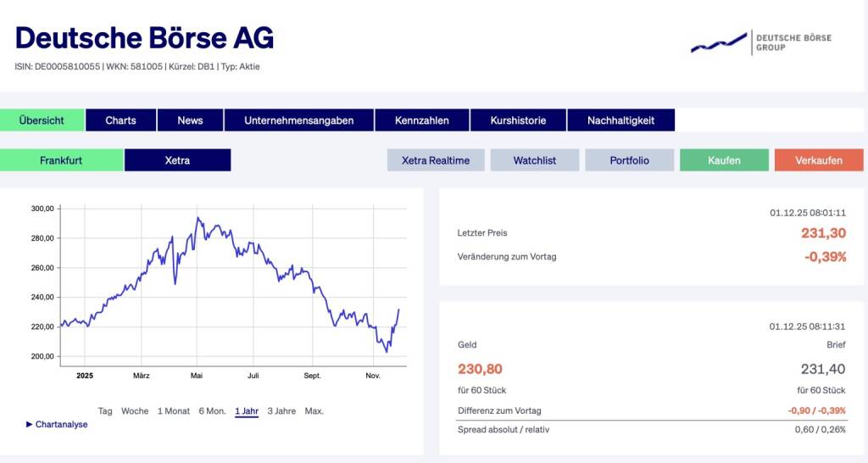The height and width of the screenshot is (463, 868).
Task: Click the Deutsche Börse Group logo
Action: 759,42
